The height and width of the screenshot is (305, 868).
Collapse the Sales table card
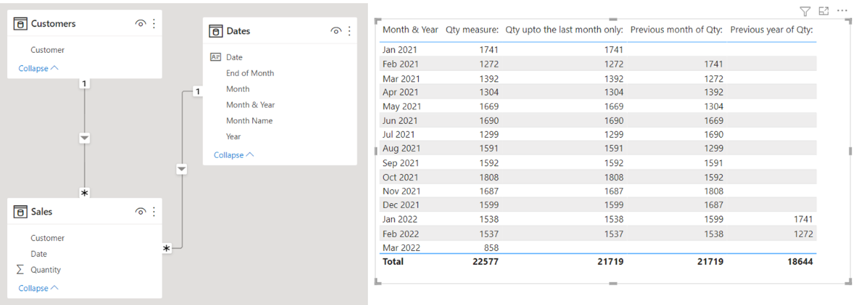click(38, 288)
